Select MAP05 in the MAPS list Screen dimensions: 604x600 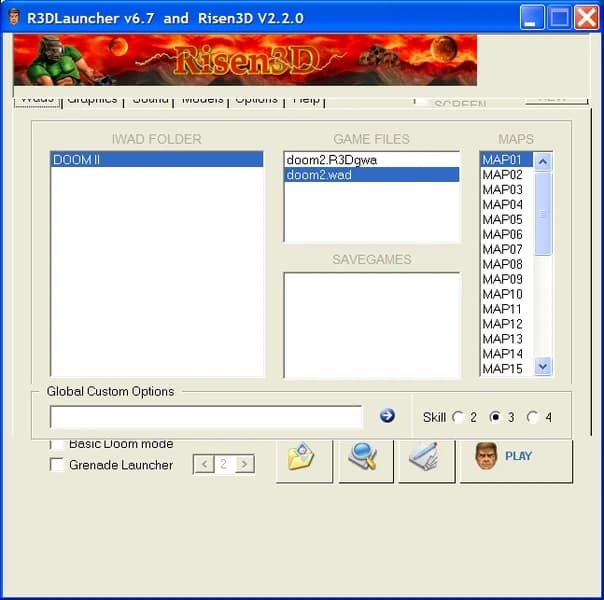pyautogui.click(x=507, y=220)
